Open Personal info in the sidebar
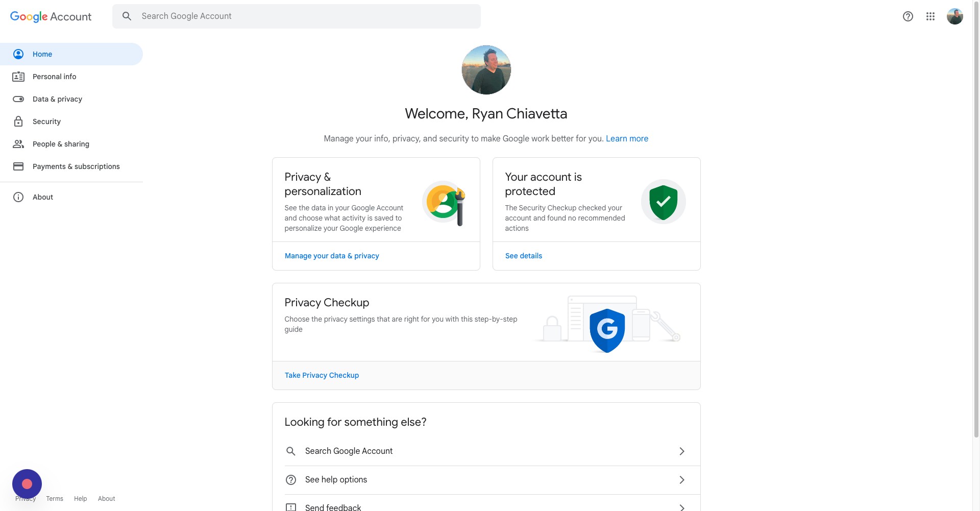The width and height of the screenshot is (980, 511). (54, 77)
